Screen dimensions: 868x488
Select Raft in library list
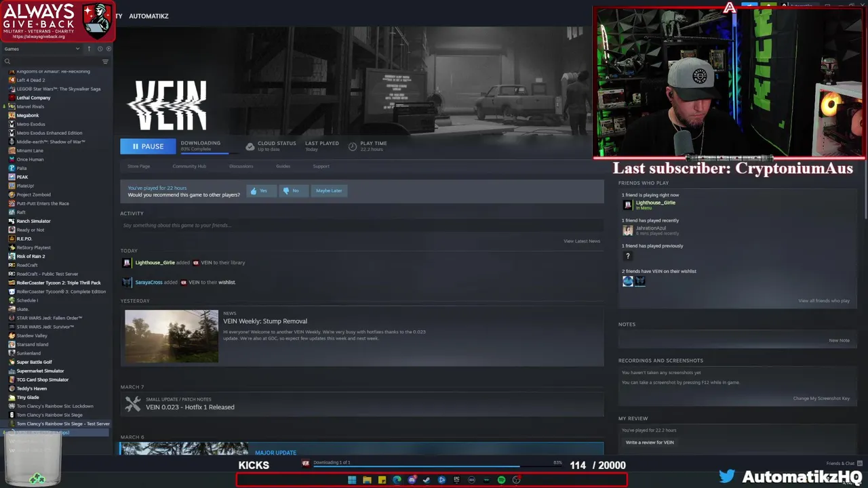(x=21, y=212)
